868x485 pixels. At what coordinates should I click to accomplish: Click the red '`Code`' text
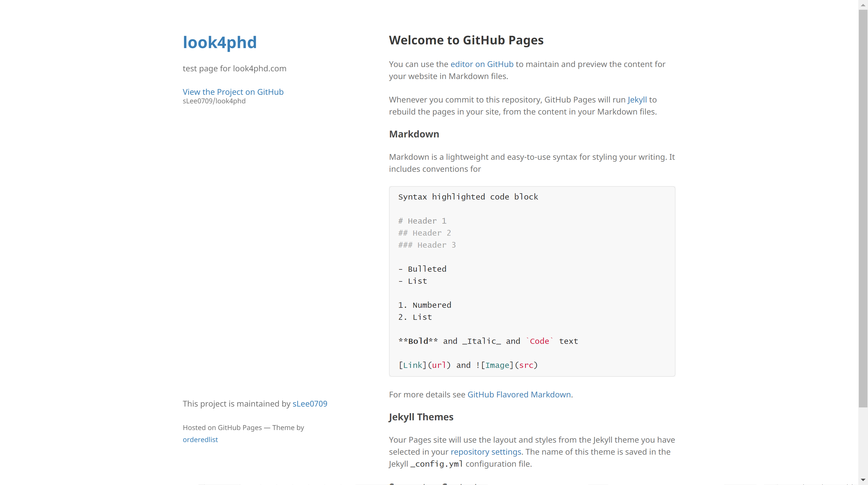[x=539, y=341]
